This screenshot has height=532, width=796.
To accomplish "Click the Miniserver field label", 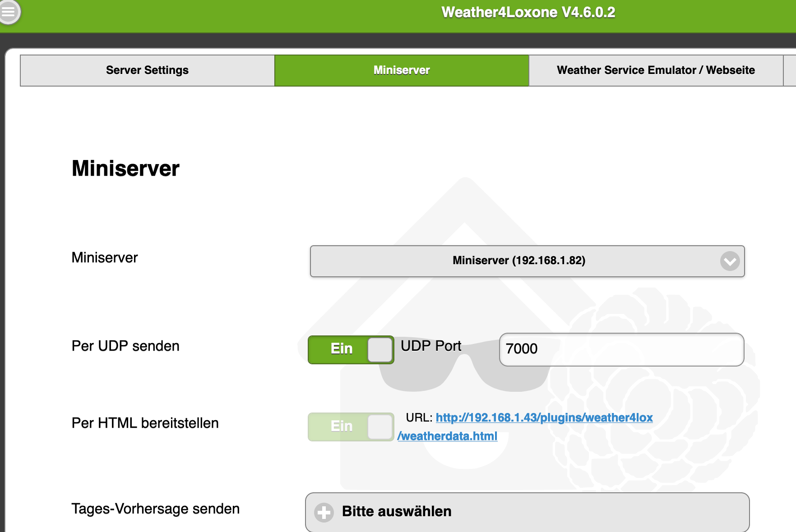I will pos(105,257).
